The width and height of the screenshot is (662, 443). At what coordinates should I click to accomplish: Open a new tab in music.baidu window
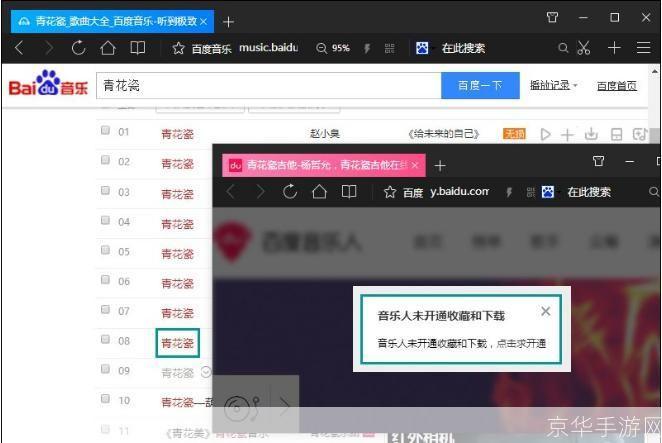228,22
